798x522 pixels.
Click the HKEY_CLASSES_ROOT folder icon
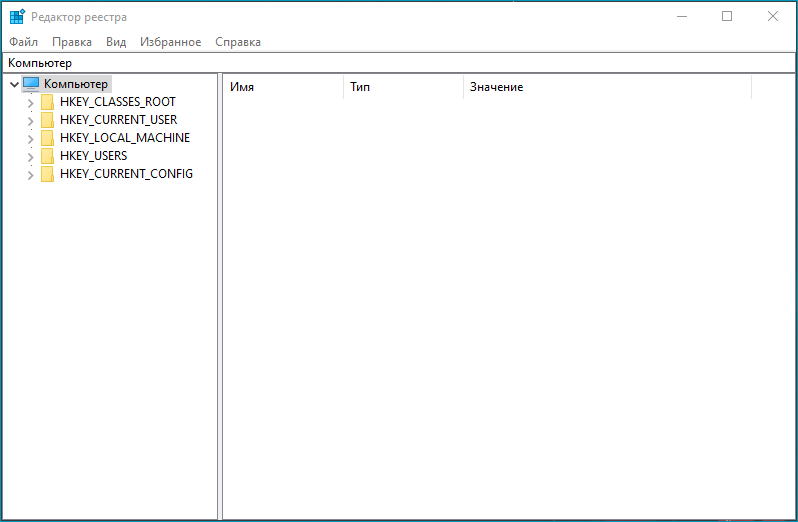(x=48, y=102)
